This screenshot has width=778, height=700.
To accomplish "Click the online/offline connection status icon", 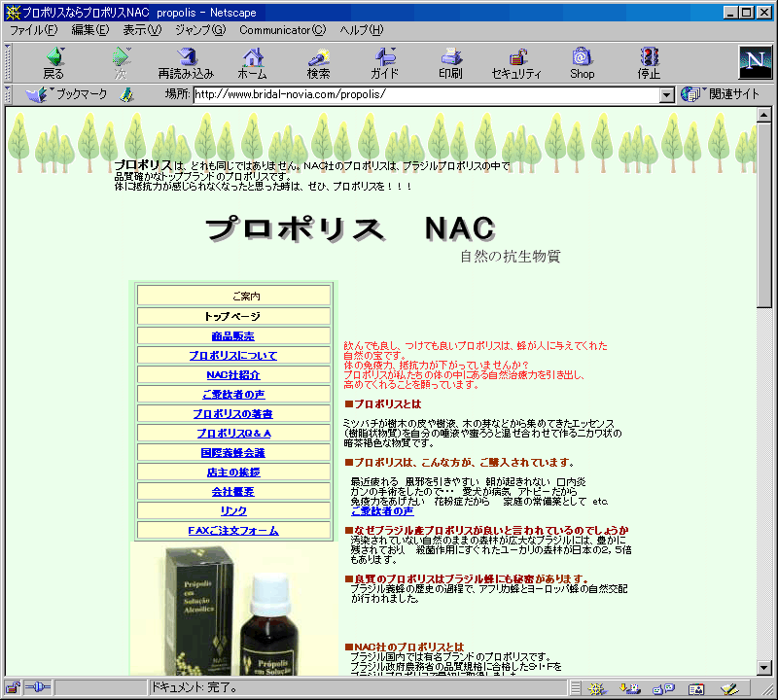I will click(38, 687).
